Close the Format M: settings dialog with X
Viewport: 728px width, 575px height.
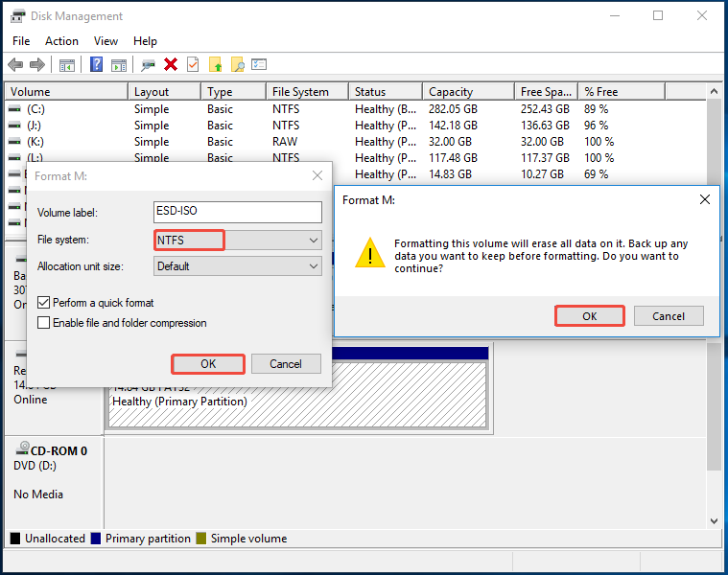[317, 175]
